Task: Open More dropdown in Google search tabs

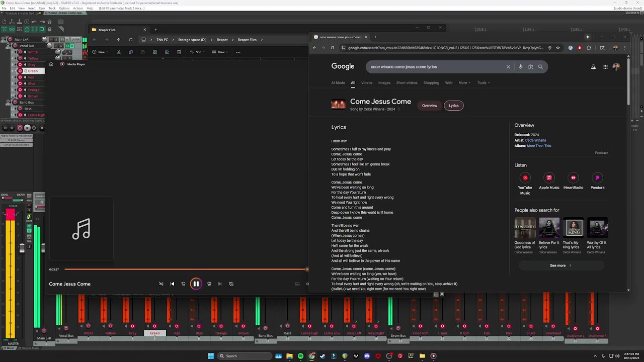Action: click(x=464, y=82)
